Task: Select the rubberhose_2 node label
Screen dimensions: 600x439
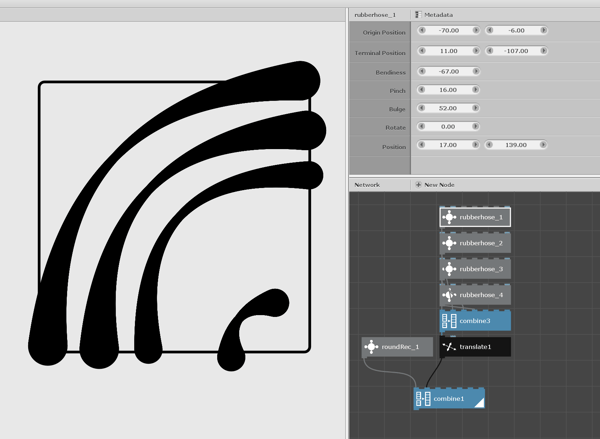Action: coord(481,243)
